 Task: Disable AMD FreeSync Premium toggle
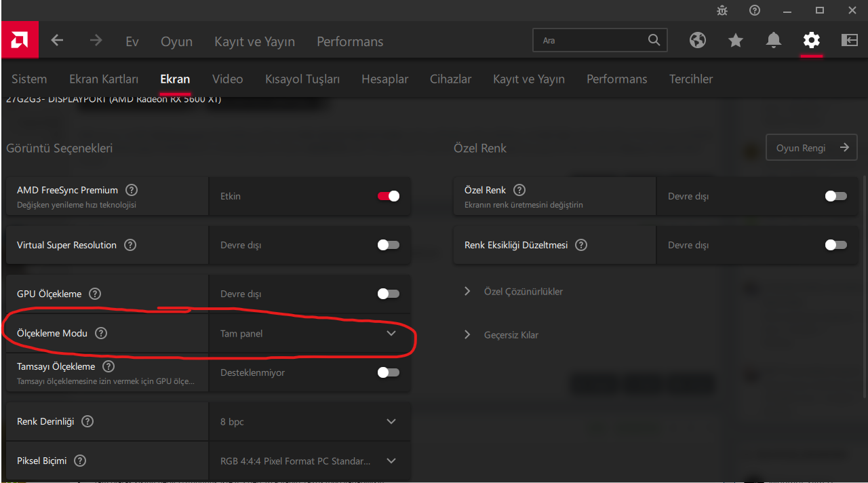pos(389,196)
